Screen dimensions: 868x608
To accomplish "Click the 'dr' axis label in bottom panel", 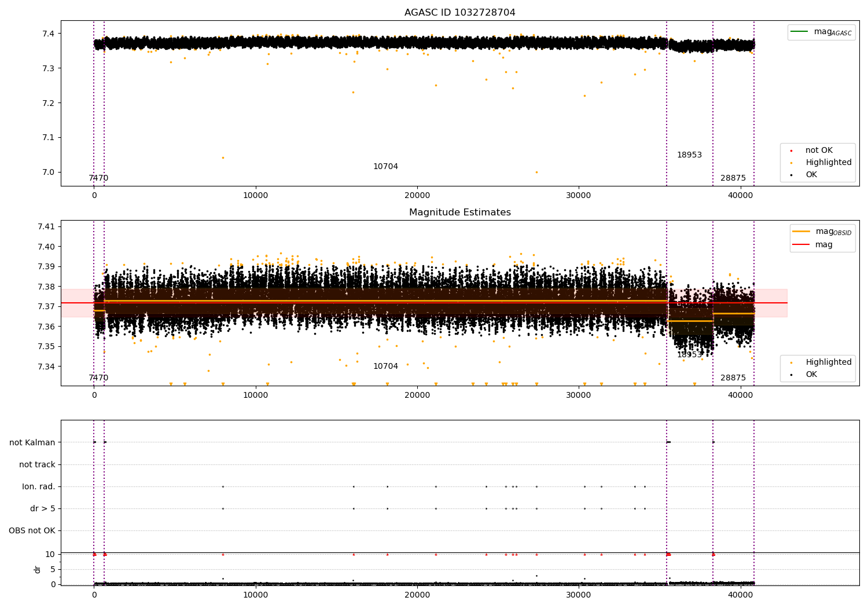I will point(38,569).
